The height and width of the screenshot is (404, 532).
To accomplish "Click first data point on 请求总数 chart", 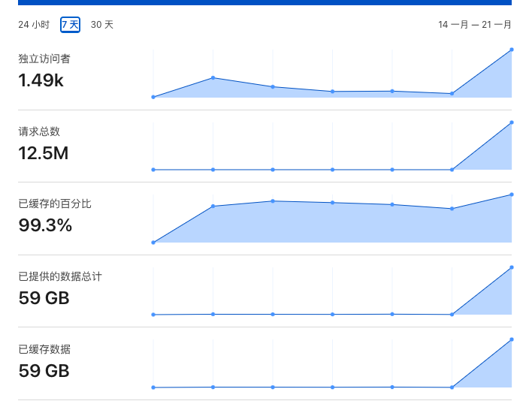I will pyautogui.click(x=153, y=170).
